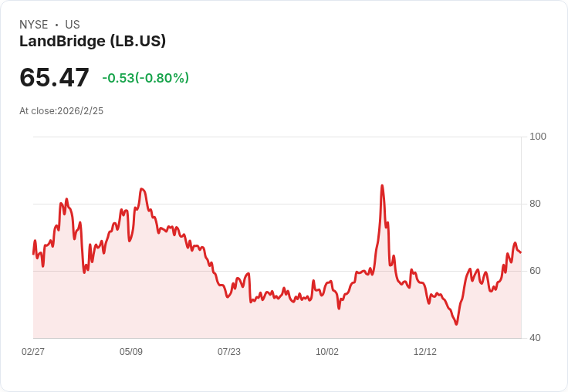
Task: Click the 80 y-axis price label
Action: (x=535, y=204)
